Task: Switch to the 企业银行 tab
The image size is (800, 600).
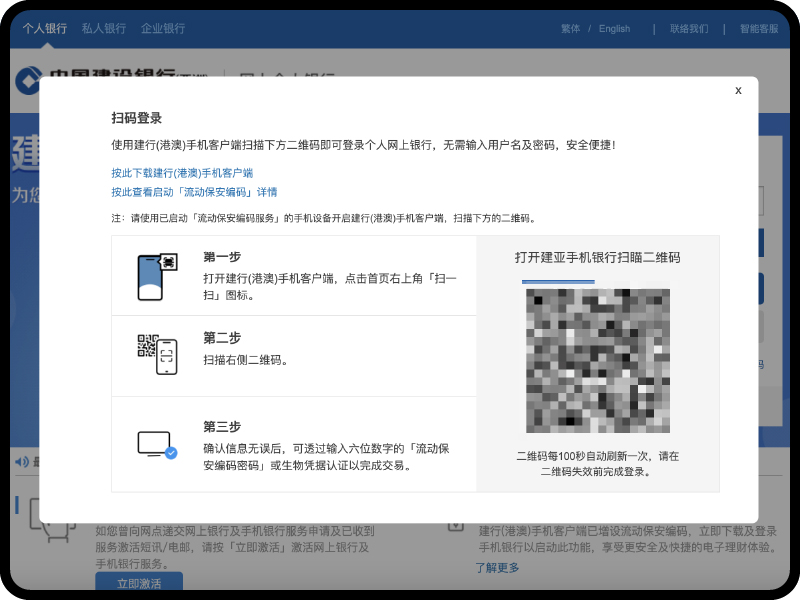Action: click(163, 29)
